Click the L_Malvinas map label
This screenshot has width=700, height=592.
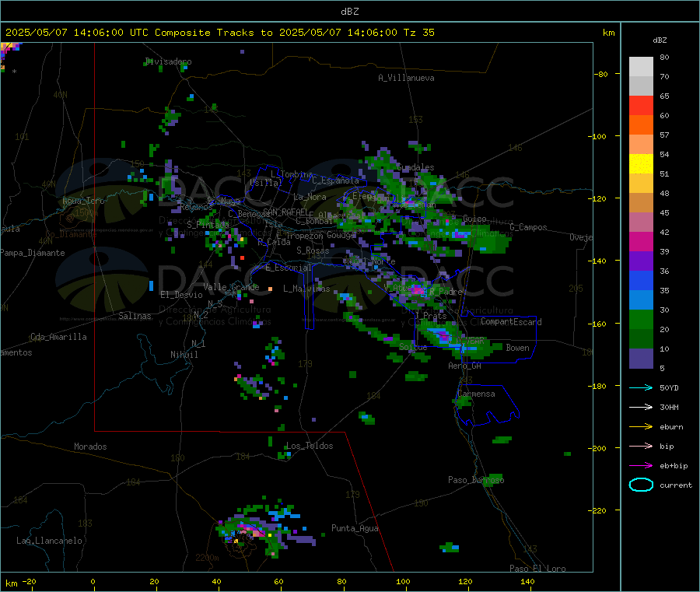click(306, 289)
